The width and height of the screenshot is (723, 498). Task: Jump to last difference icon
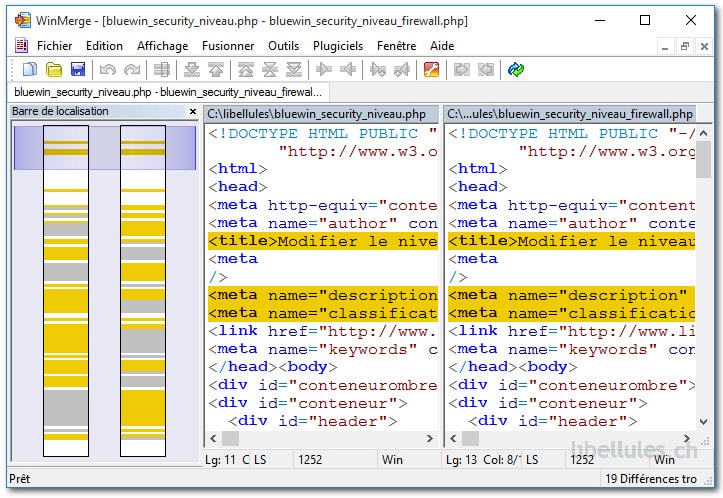pyautogui.click(x=294, y=70)
